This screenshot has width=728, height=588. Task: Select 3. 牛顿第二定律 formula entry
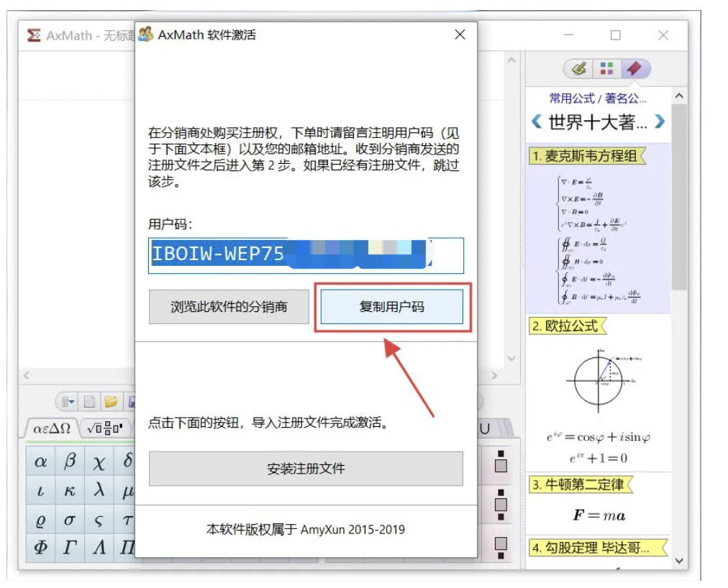[x=581, y=485]
